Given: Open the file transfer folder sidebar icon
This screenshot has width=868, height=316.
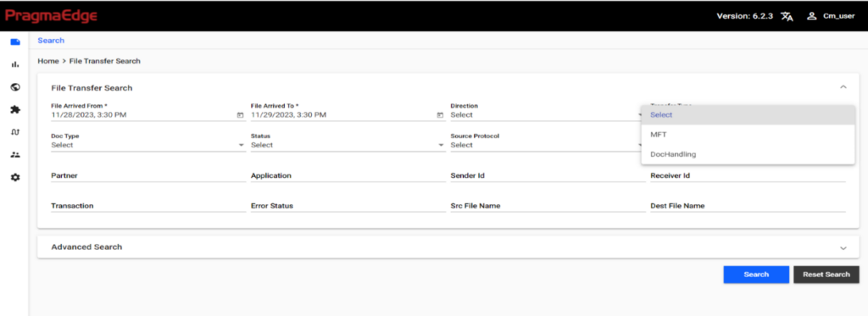Looking at the screenshot, I should point(15,42).
